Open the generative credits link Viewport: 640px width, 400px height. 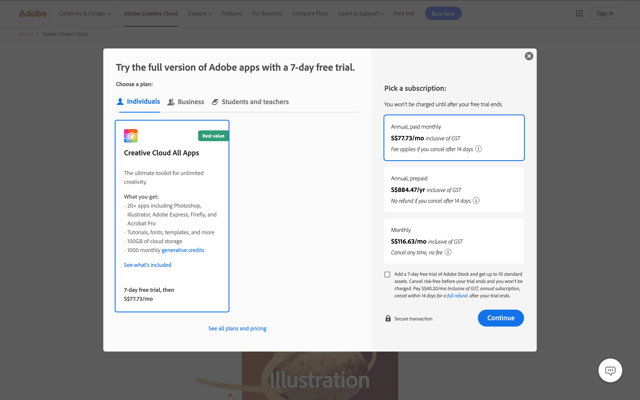(183, 250)
